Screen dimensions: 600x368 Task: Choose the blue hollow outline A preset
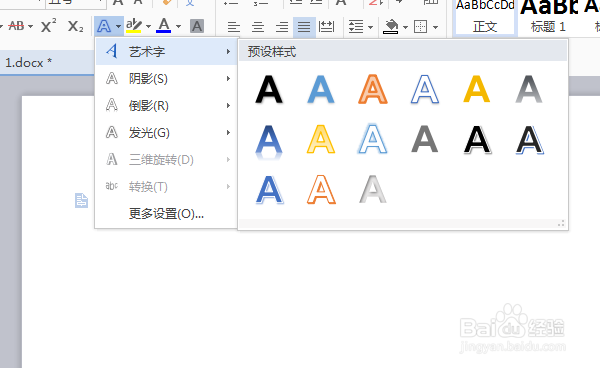(425, 90)
